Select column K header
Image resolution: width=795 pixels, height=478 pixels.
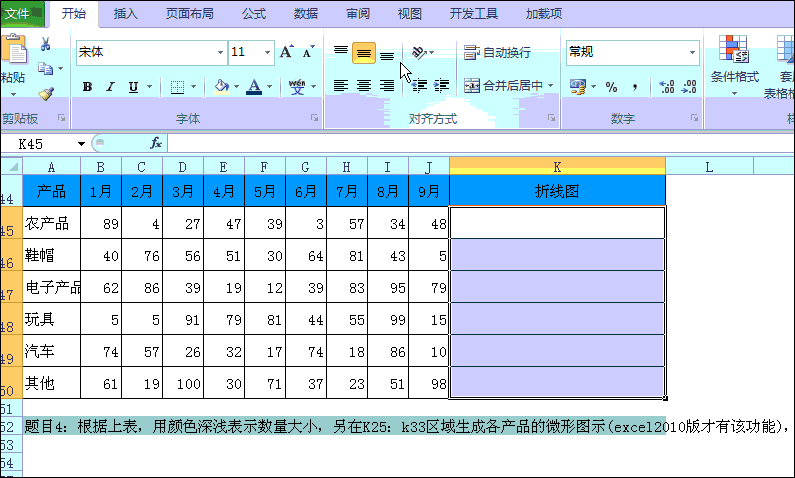557,167
